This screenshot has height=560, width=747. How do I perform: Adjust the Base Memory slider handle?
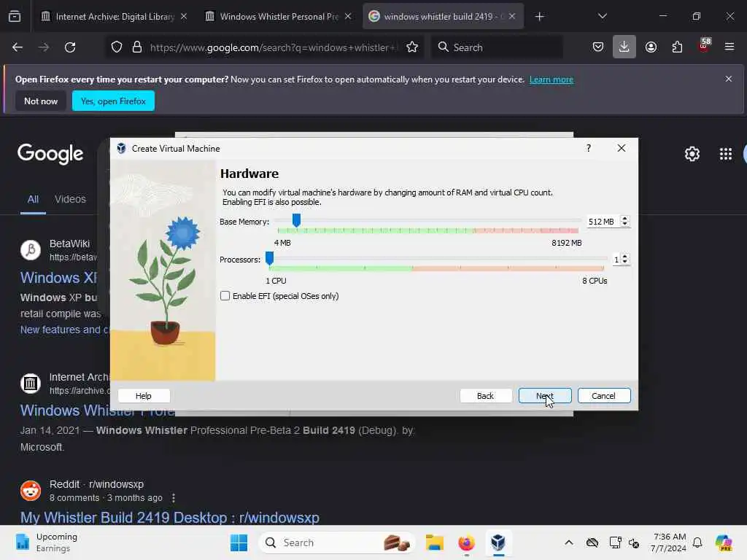tap(296, 220)
